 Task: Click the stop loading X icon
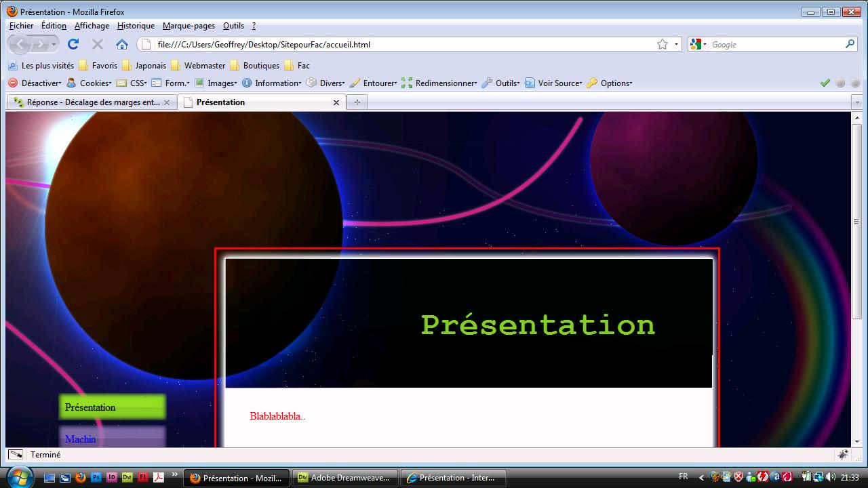pos(98,44)
